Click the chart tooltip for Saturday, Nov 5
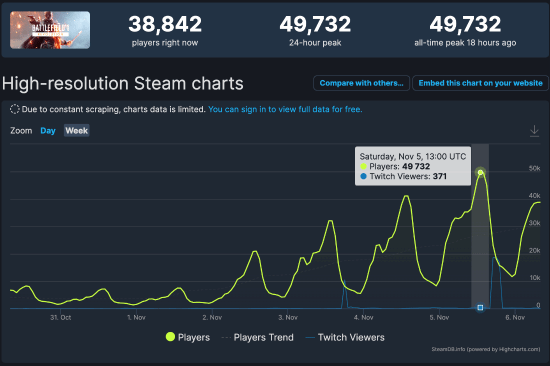550x366 pixels. [x=413, y=166]
